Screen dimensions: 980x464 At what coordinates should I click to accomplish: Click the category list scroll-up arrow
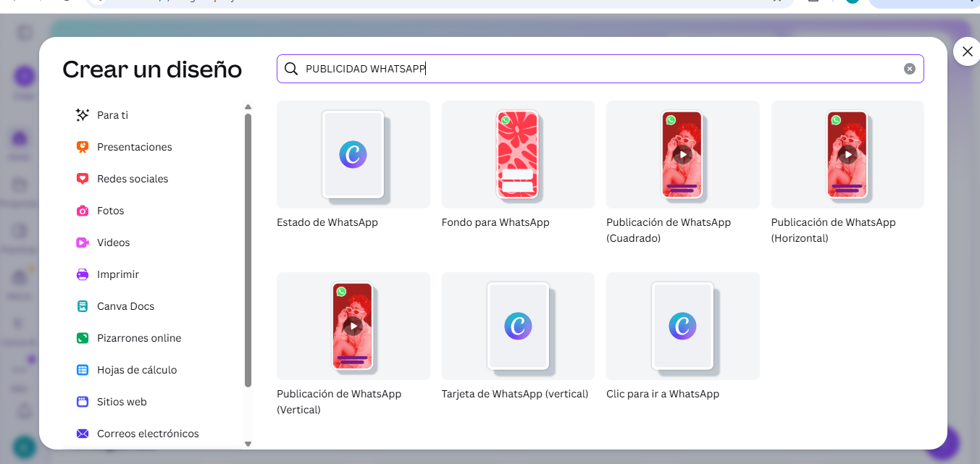click(x=248, y=107)
